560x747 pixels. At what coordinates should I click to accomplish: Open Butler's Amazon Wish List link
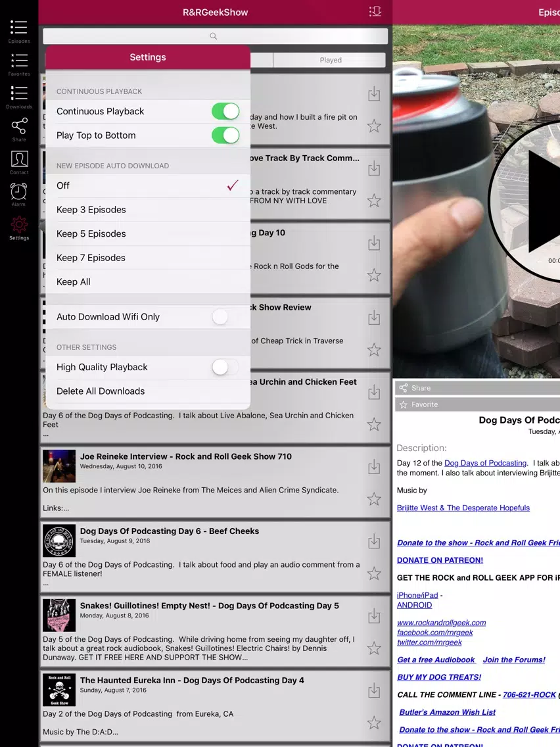coord(447,712)
